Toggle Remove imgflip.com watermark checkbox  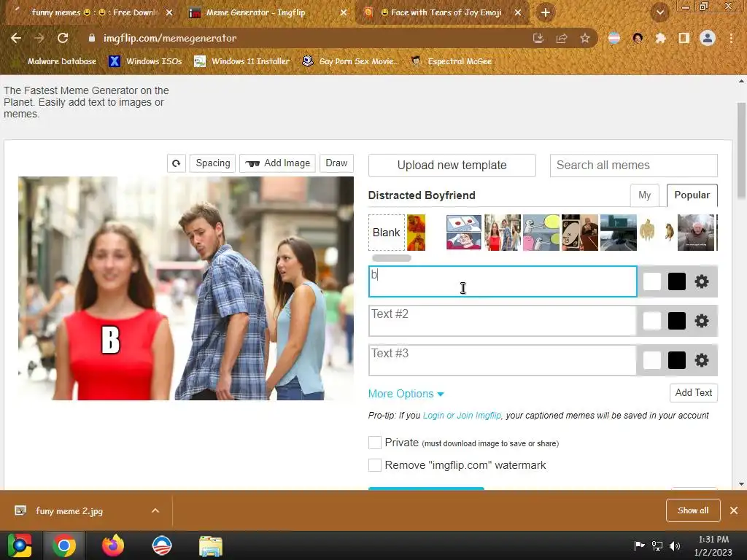(375, 465)
